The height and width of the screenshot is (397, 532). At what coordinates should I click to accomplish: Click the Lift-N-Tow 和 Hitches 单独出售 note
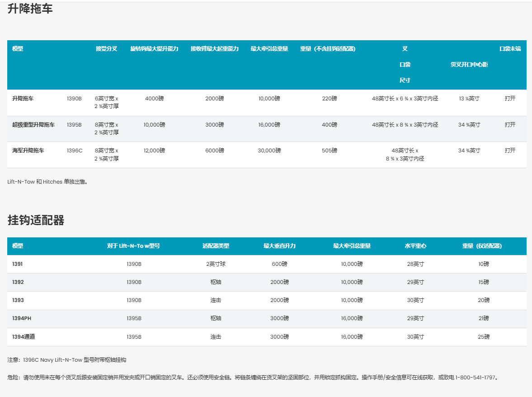47,182
